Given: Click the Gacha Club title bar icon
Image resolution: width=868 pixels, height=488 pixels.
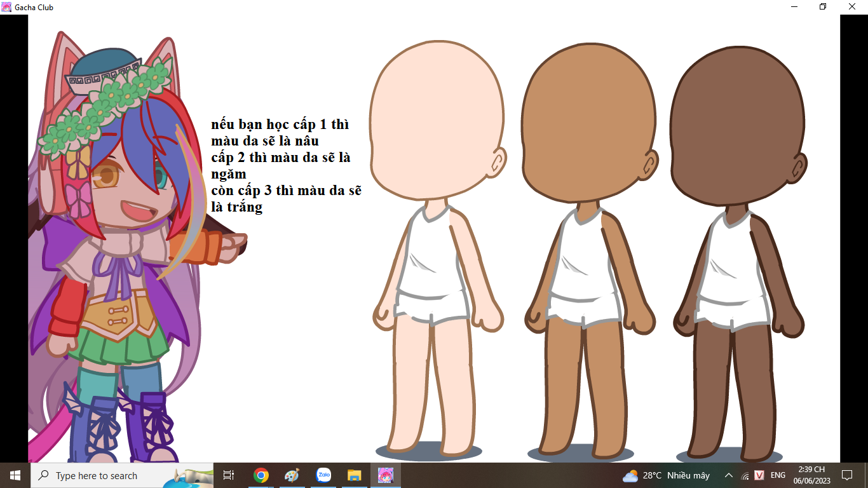Looking at the screenshot, I should pyautogui.click(x=6, y=7).
